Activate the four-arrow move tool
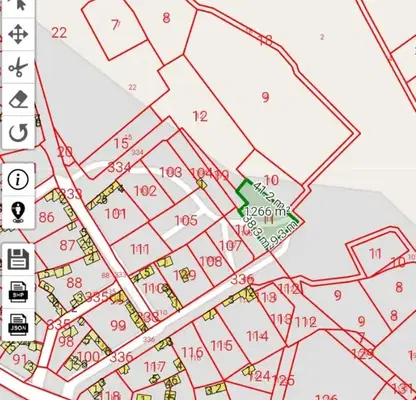The height and width of the screenshot is (400, 416). [18, 34]
